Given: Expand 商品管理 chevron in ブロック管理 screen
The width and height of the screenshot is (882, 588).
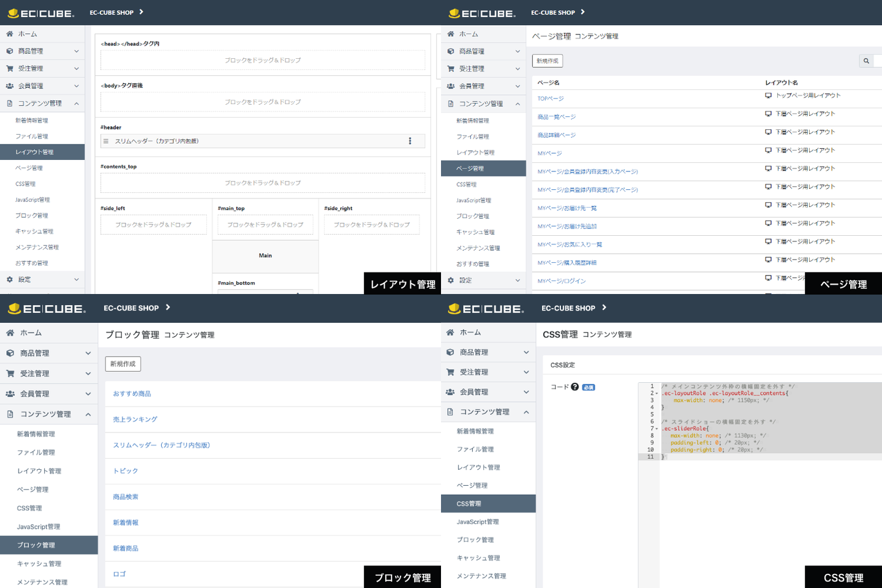Looking at the screenshot, I should point(88,353).
